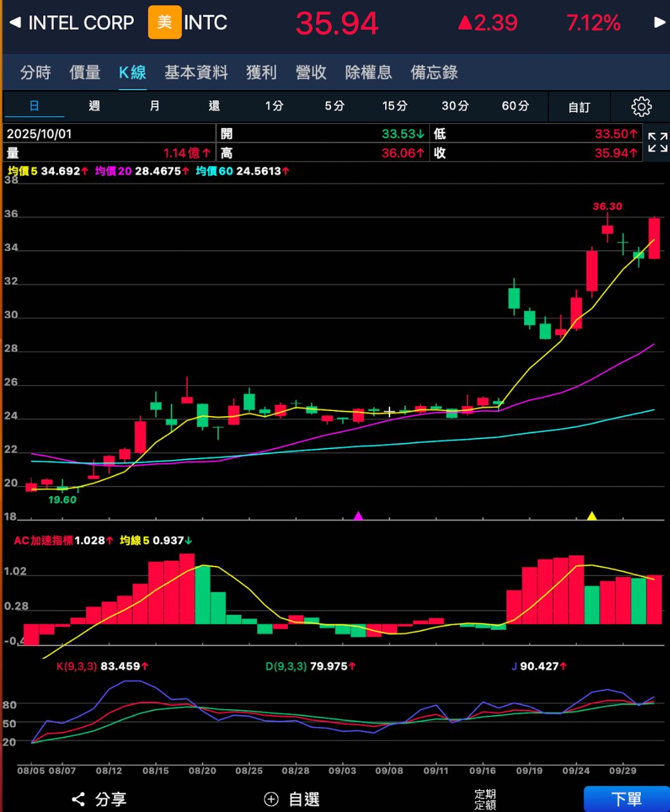The image size is (670, 812).
Task: Click the 09/24 date axis label
Action: pyautogui.click(x=576, y=771)
